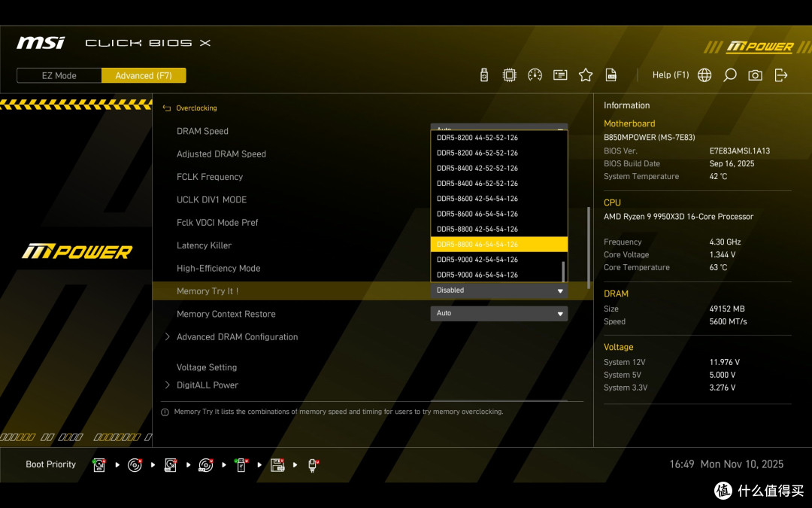Choose DDR5-8400 46-52-52-126 preset
The width and height of the screenshot is (812, 508).
pos(499,184)
